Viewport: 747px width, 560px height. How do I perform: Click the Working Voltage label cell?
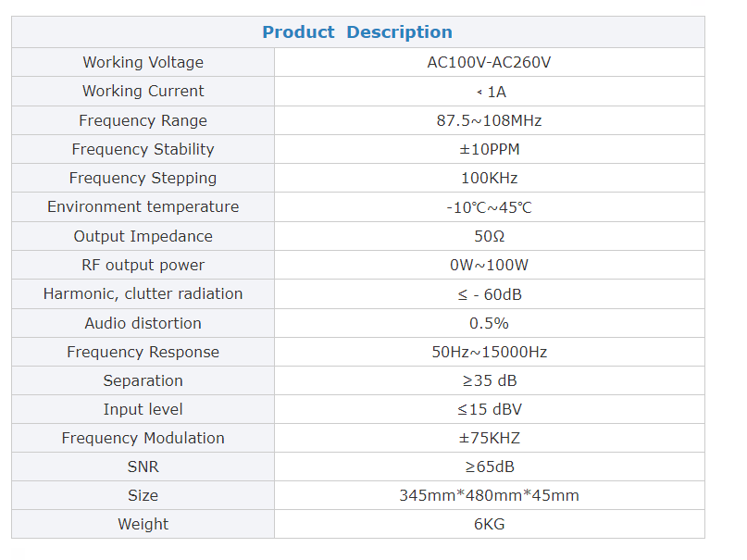click(x=143, y=62)
